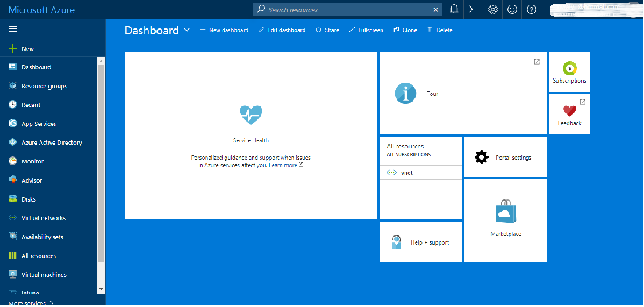Open the Feedback heart tile
Viewport: 644px width, 307px height.
[569, 115]
